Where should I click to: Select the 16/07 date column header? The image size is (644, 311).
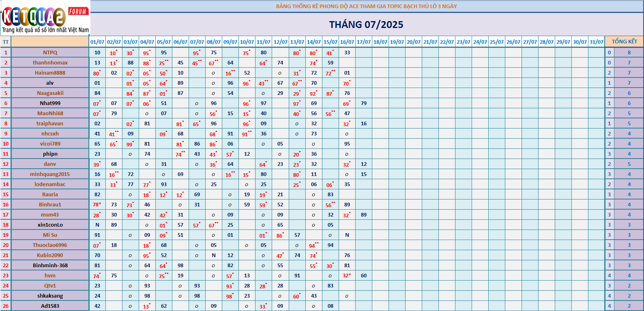pyautogui.click(x=347, y=42)
